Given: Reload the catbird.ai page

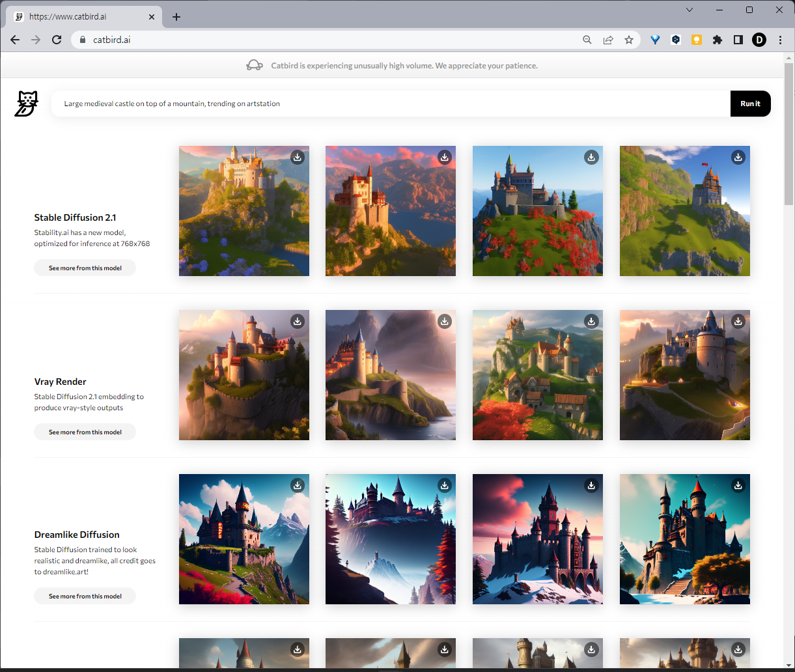Looking at the screenshot, I should [57, 40].
